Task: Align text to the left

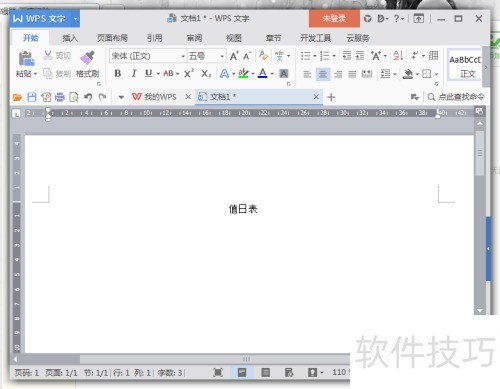Action: 307,74
